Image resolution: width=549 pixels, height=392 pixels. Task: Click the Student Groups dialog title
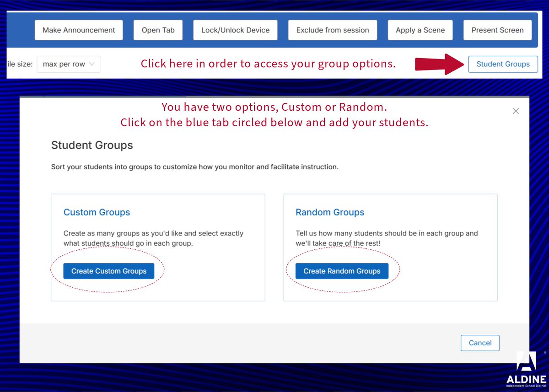click(x=92, y=145)
